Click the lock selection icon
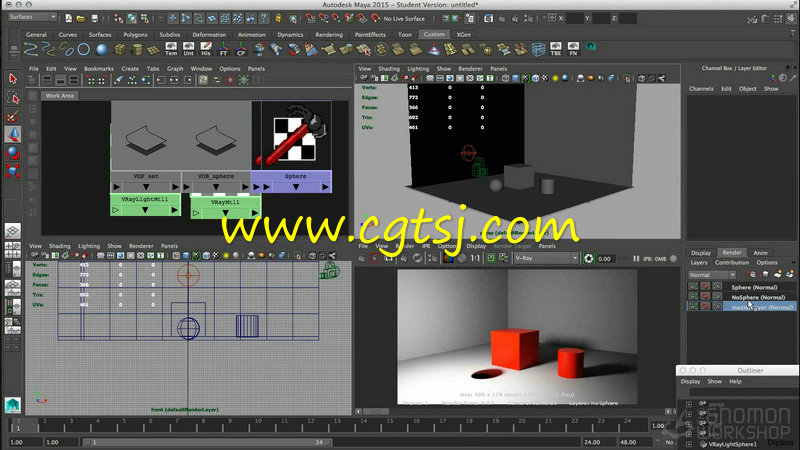 click(x=278, y=18)
